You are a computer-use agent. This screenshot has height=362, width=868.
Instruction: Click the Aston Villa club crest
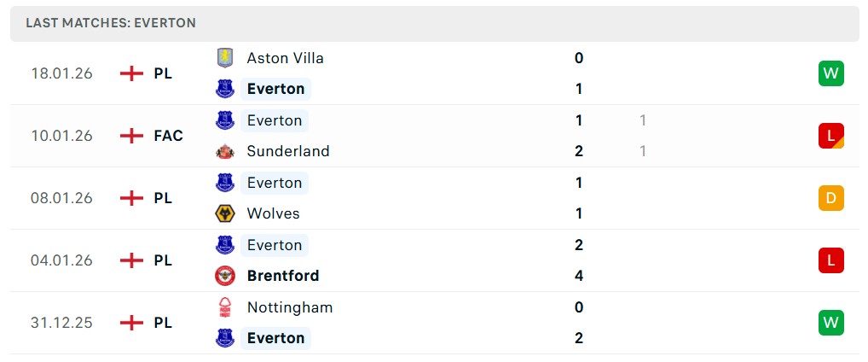(225, 58)
